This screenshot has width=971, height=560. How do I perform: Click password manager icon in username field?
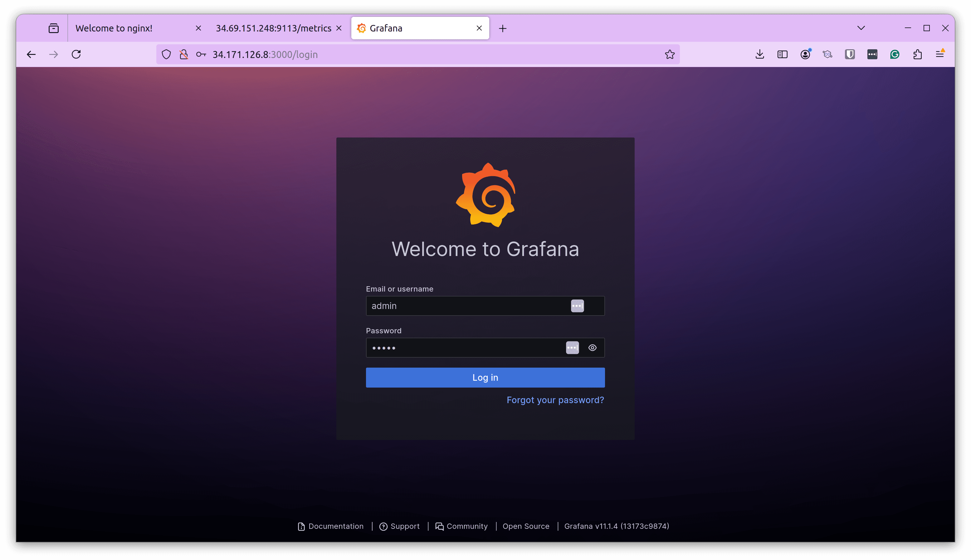[577, 306]
